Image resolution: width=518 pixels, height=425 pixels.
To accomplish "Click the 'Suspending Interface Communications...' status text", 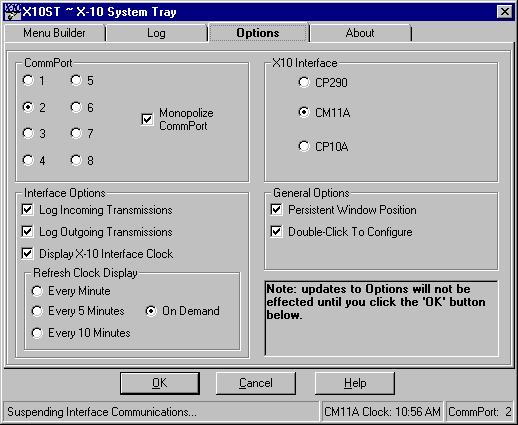I will (x=102, y=412).
